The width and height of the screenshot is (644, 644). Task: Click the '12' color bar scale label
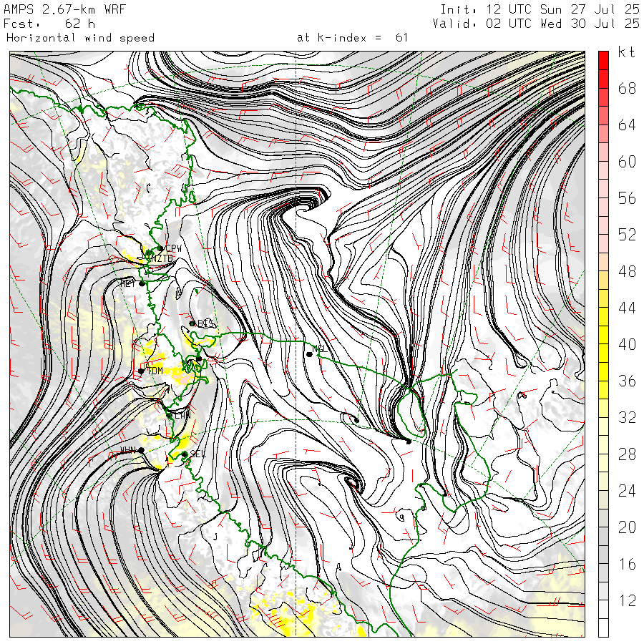click(x=627, y=600)
